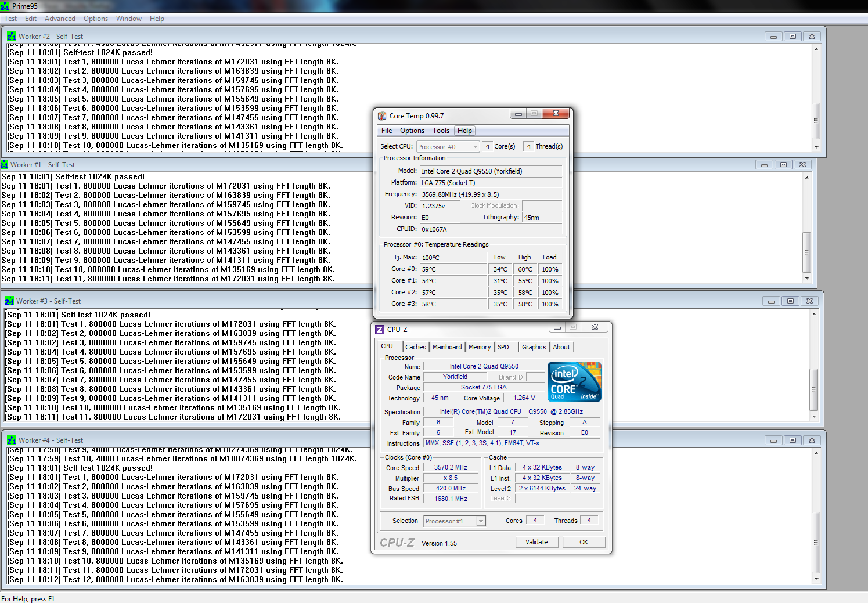Click the Core Temp thermometer title icon
Viewport: 868px width, 603px height.
click(x=382, y=115)
